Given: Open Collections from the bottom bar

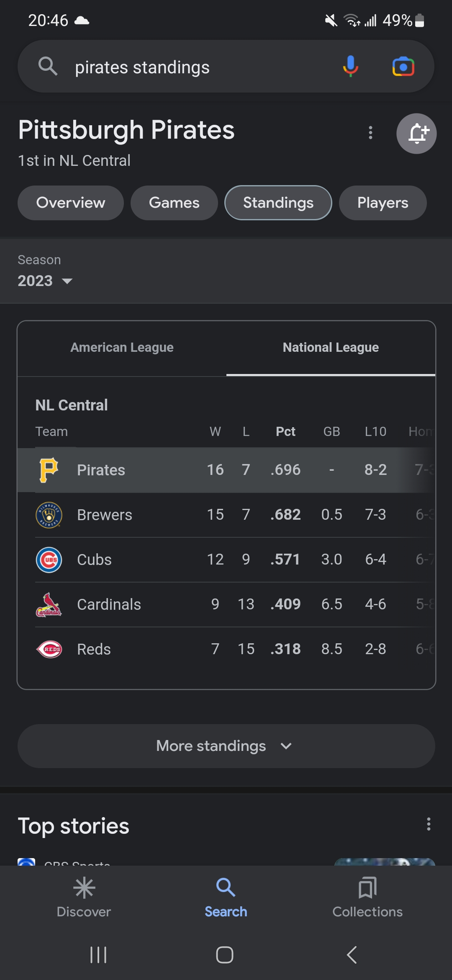Looking at the screenshot, I should [x=367, y=897].
